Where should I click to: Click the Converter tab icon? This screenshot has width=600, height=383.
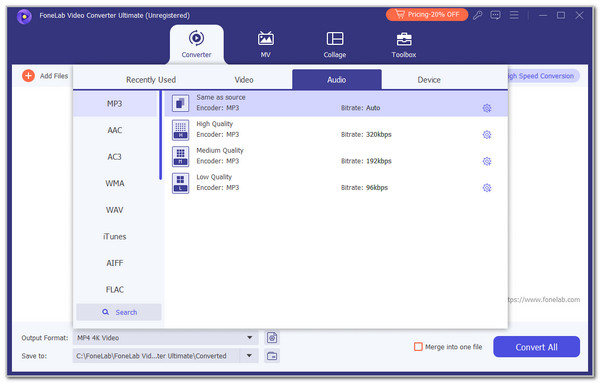click(196, 38)
